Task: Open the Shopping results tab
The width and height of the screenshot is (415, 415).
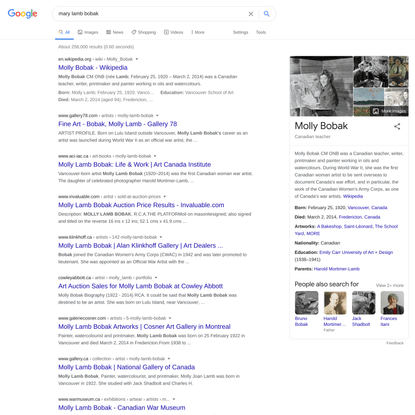Action: (144, 32)
